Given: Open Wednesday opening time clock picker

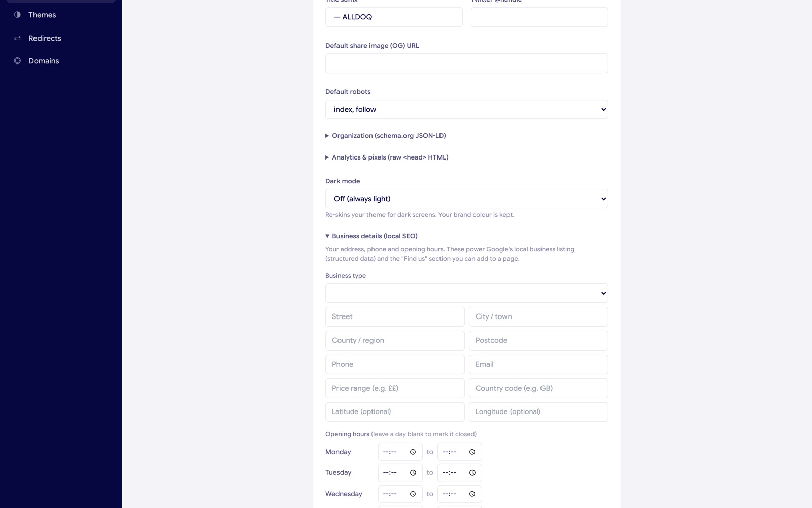Looking at the screenshot, I should [413, 494].
